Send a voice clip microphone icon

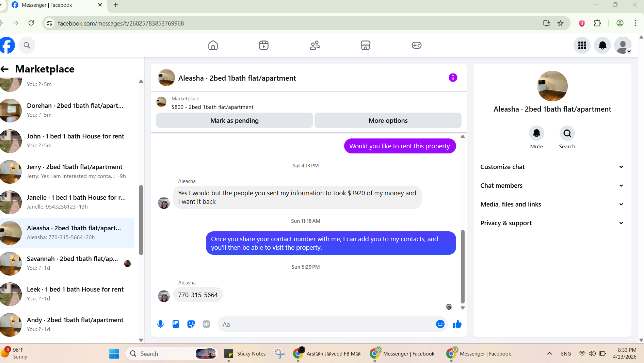[160, 324]
